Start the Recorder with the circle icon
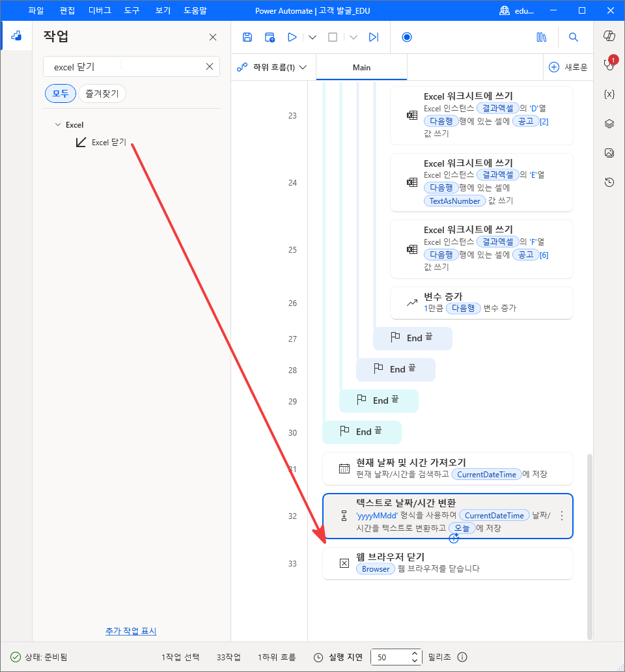 [406, 37]
